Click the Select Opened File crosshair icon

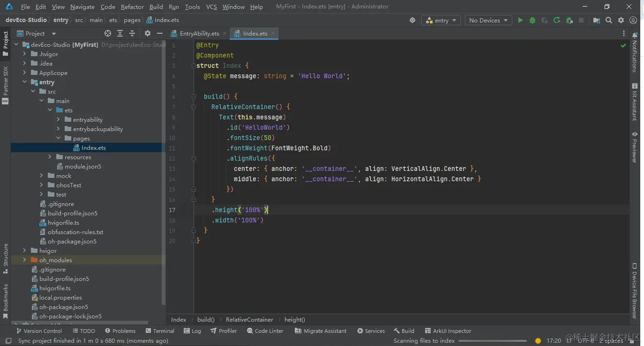108,33
